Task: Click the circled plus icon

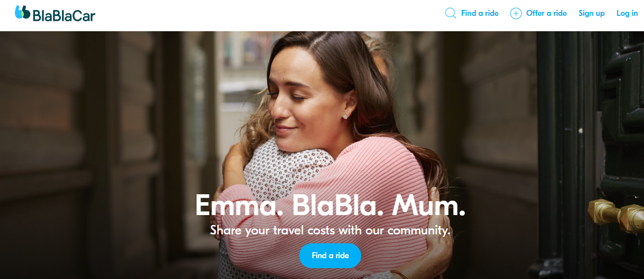Action: pos(516,13)
